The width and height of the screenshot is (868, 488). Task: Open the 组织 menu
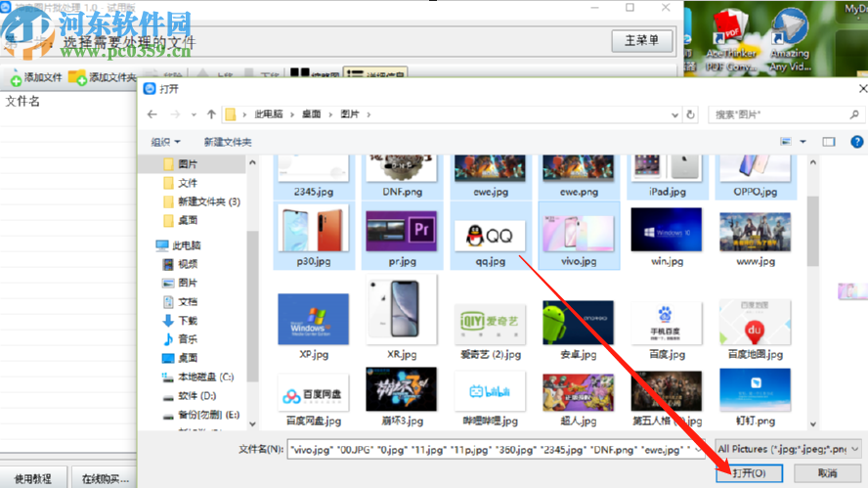click(165, 143)
